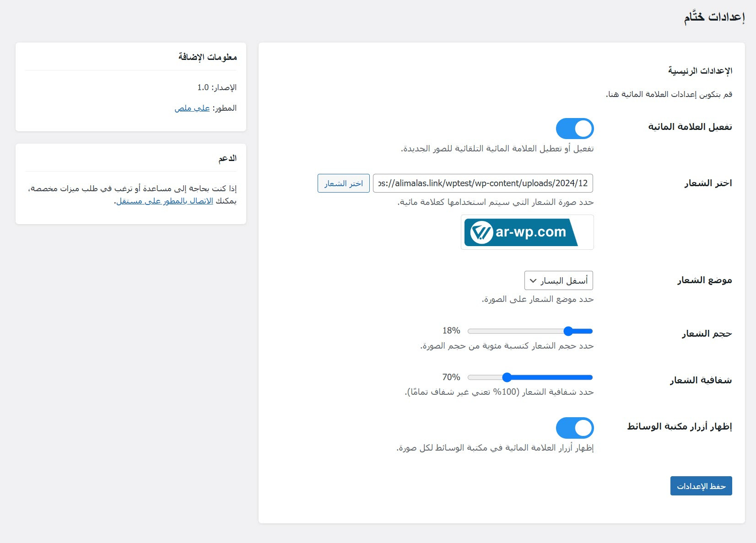Open the أسفل اليسار logo position dropdown

559,280
